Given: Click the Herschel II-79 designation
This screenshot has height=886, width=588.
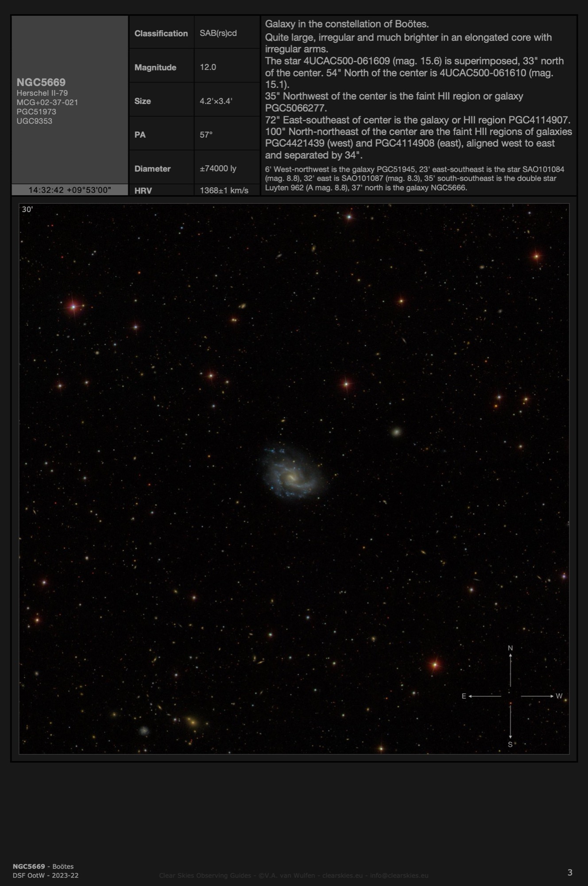Looking at the screenshot, I should tap(42, 93).
